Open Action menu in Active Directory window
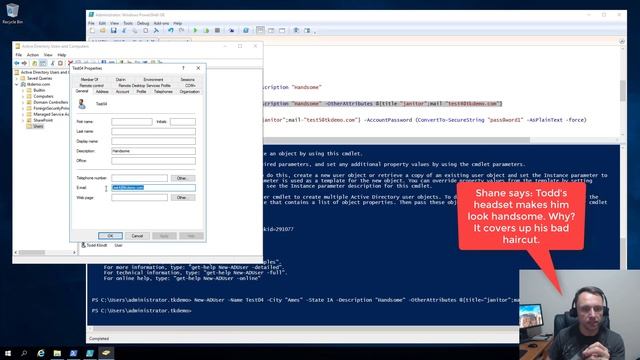 tap(33, 55)
